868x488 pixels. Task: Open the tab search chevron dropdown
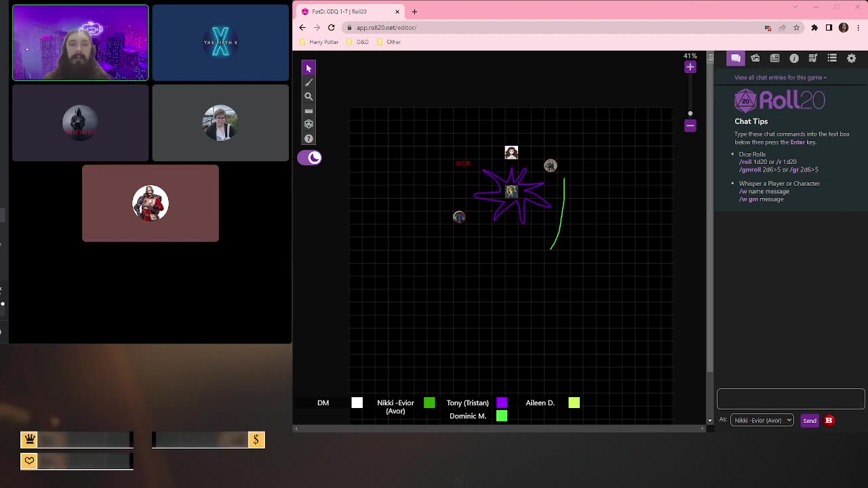pos(795,7)
